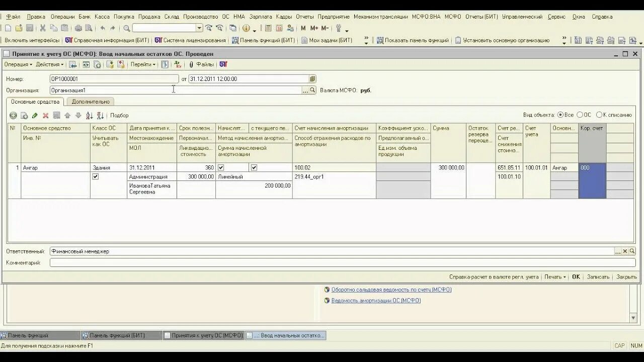Click ellipsis selector beside Ответственный field
Screen dimensions: 644x362
coord(618,251)
